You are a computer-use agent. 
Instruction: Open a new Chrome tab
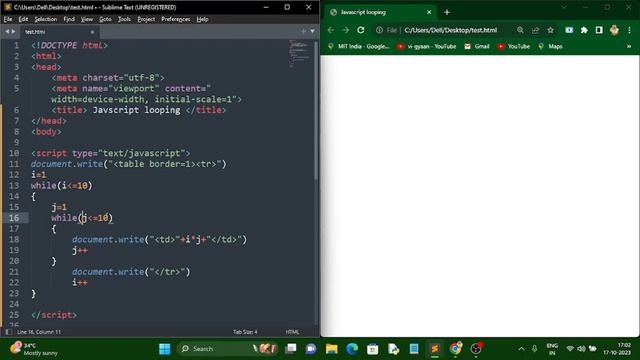[447, 12]
